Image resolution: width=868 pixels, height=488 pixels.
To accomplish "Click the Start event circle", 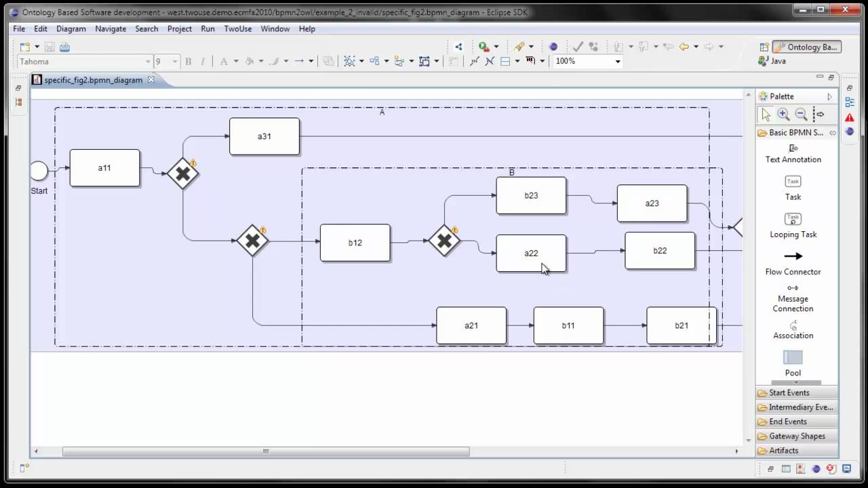I will 39,171.
